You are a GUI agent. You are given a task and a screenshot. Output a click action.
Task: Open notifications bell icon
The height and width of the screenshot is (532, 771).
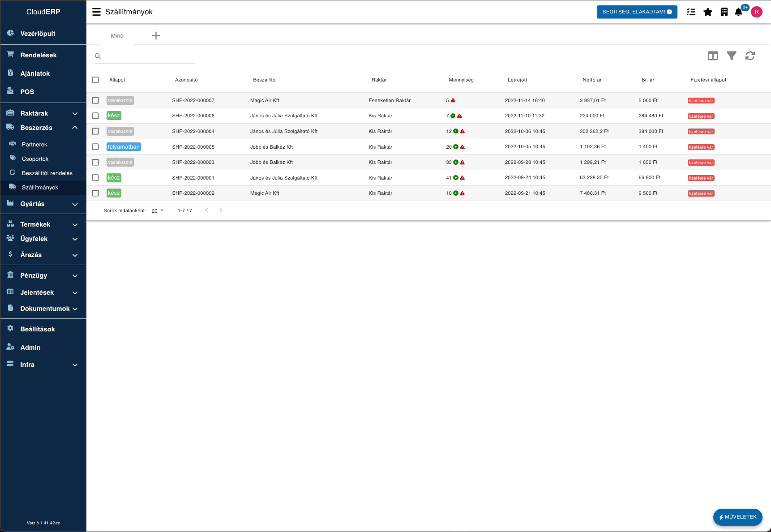click(x=739, y=12)
